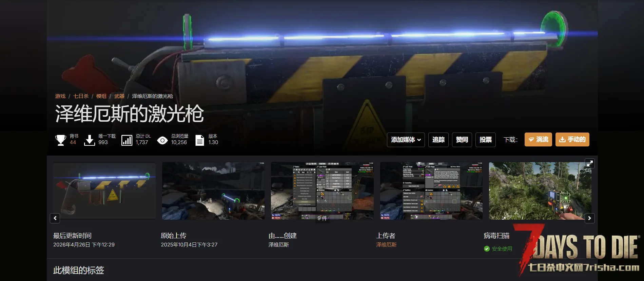Click the trophy endorsements icon
The width and height of the screenshot is (644, 281).
tap(61, 140)
